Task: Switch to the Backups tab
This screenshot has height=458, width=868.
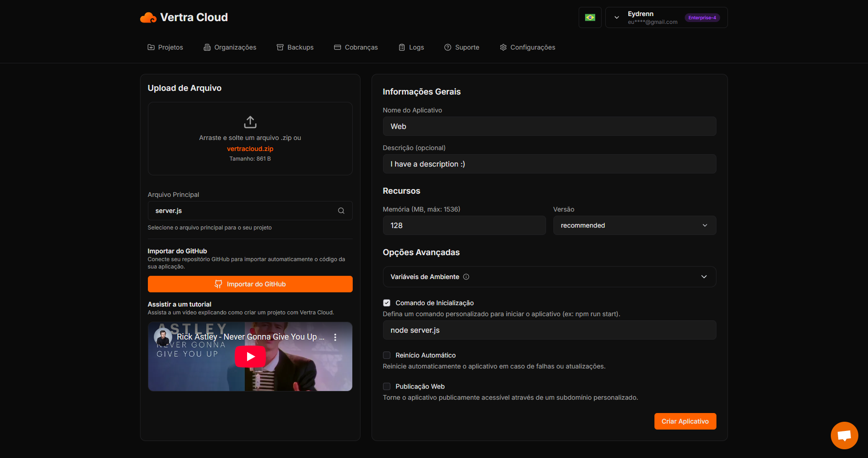Action: 295,47
